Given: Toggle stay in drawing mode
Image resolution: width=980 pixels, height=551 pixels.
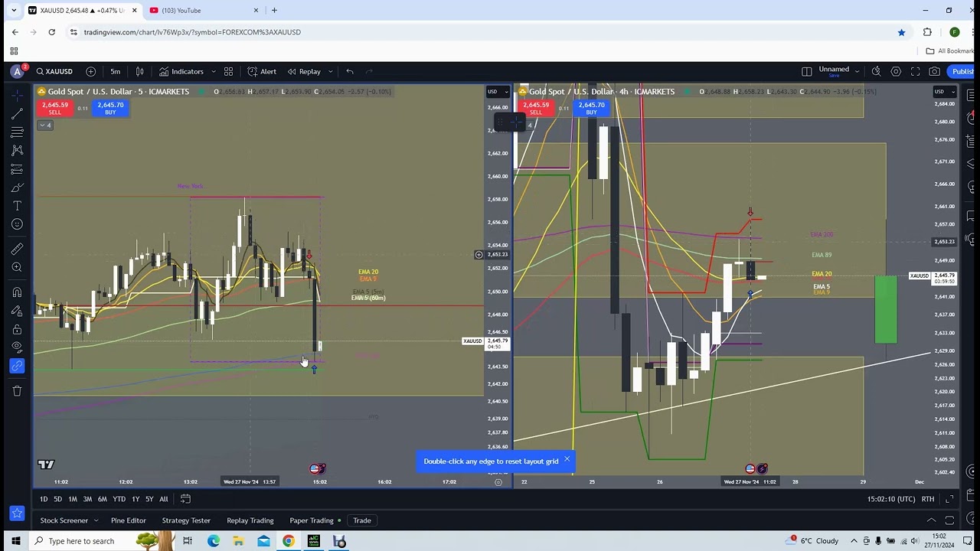Looking at the screenshot, I should (17, 311).
